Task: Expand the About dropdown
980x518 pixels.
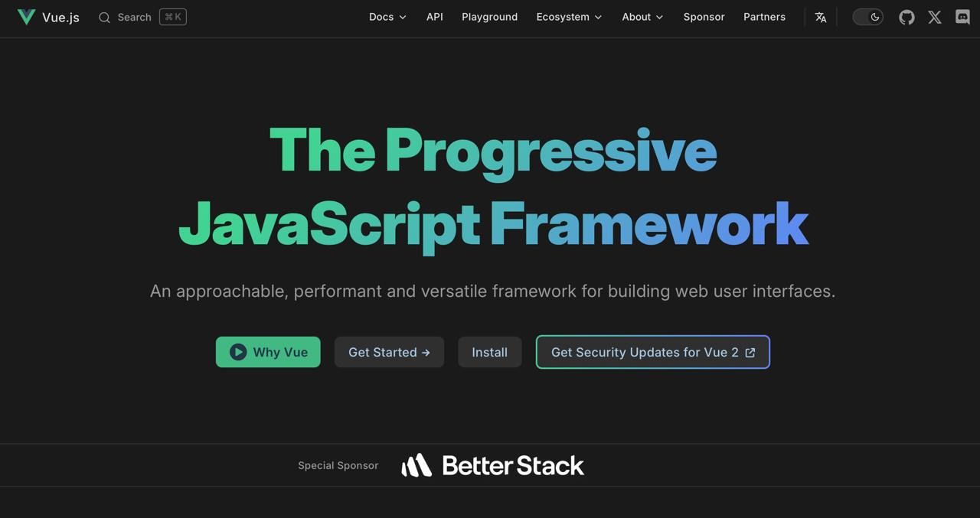Action: [642, 17]
